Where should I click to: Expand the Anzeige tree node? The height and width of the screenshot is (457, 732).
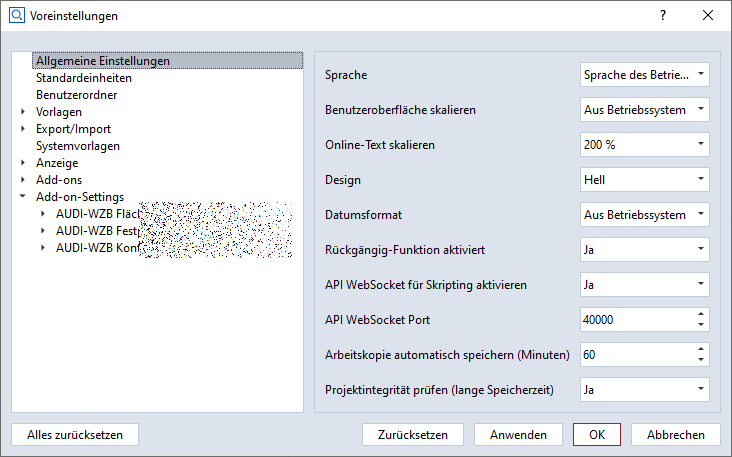click(22, 163)
